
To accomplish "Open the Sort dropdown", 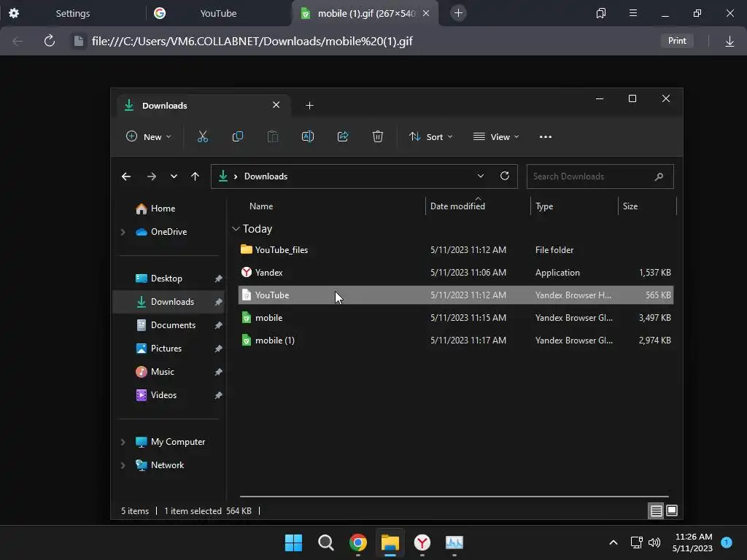I will point(430,136).
